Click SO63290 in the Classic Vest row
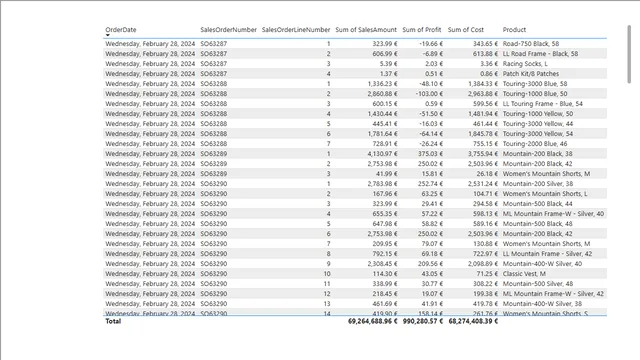This screenshot has width=640, height=360. 213,274
